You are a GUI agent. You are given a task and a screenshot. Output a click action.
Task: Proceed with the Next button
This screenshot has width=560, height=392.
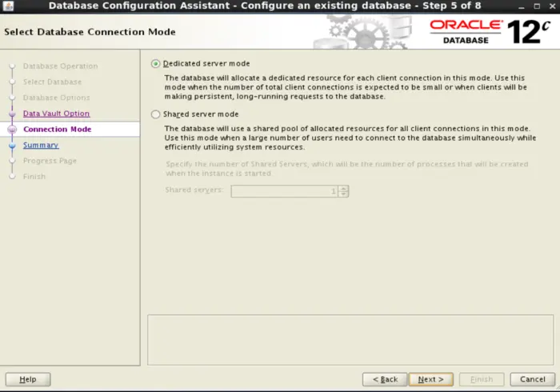pyautogui.click(x=430, y=379)
